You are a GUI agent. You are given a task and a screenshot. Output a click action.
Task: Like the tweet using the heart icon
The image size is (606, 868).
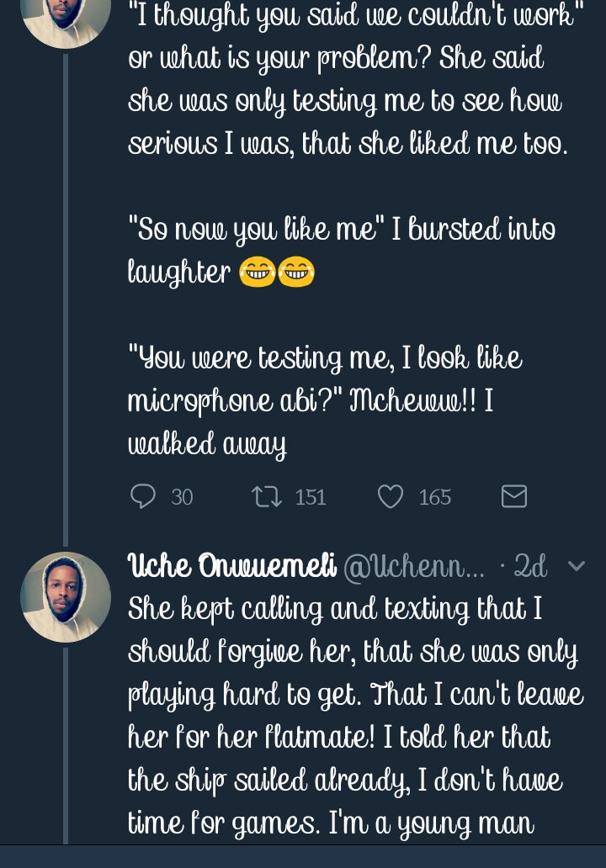[x=390, y=497]
